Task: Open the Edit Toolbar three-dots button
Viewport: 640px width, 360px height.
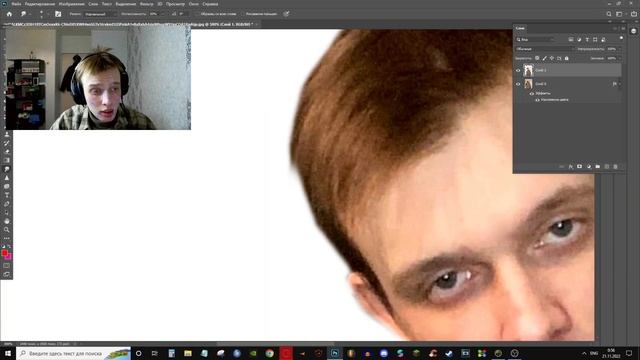Action: point(7,238)
